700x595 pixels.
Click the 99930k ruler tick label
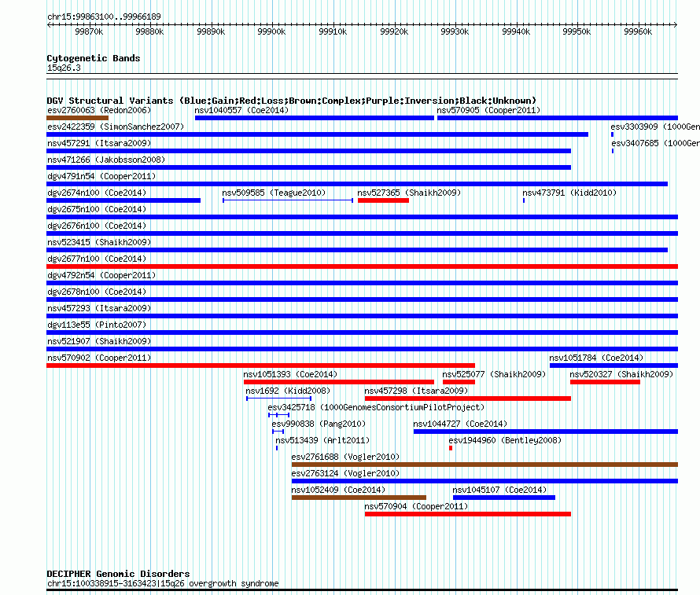coord(455,31)
